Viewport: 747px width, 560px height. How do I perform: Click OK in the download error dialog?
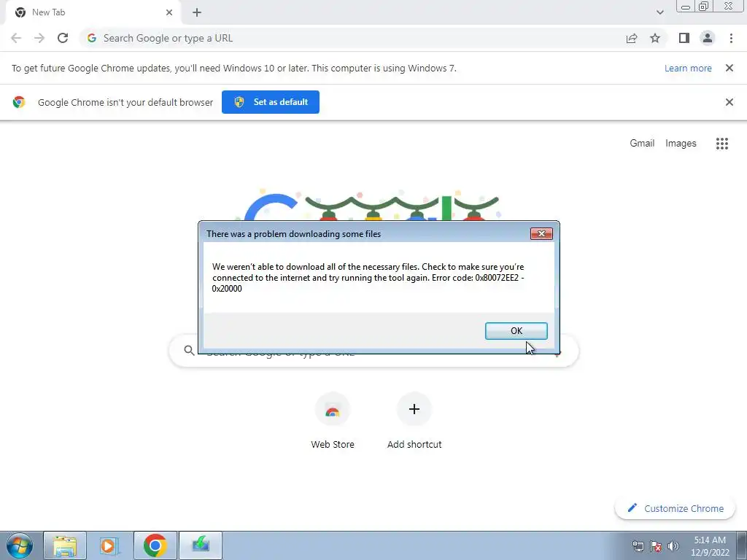click(516, 331)
